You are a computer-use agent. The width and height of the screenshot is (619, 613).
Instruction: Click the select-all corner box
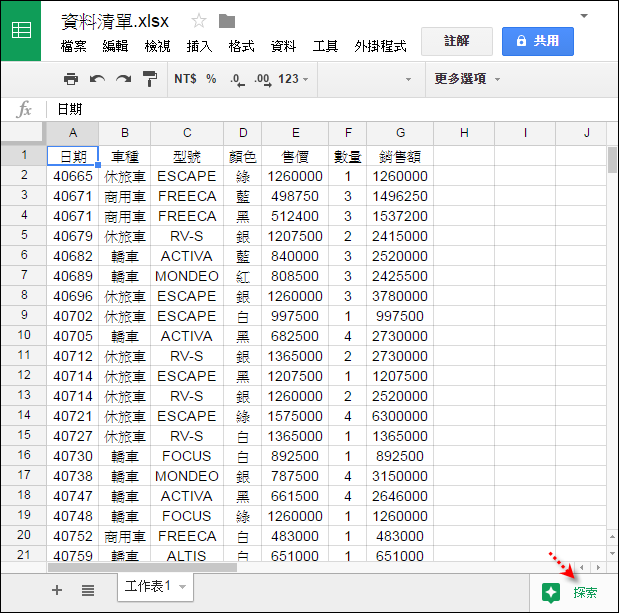pos(22,132)
